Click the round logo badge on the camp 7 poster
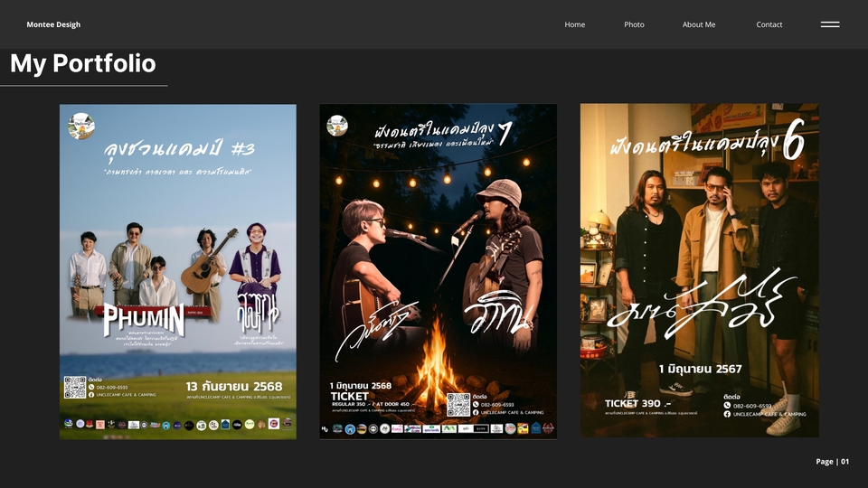This screenshot has width=868, height=488. coord(337,125)
